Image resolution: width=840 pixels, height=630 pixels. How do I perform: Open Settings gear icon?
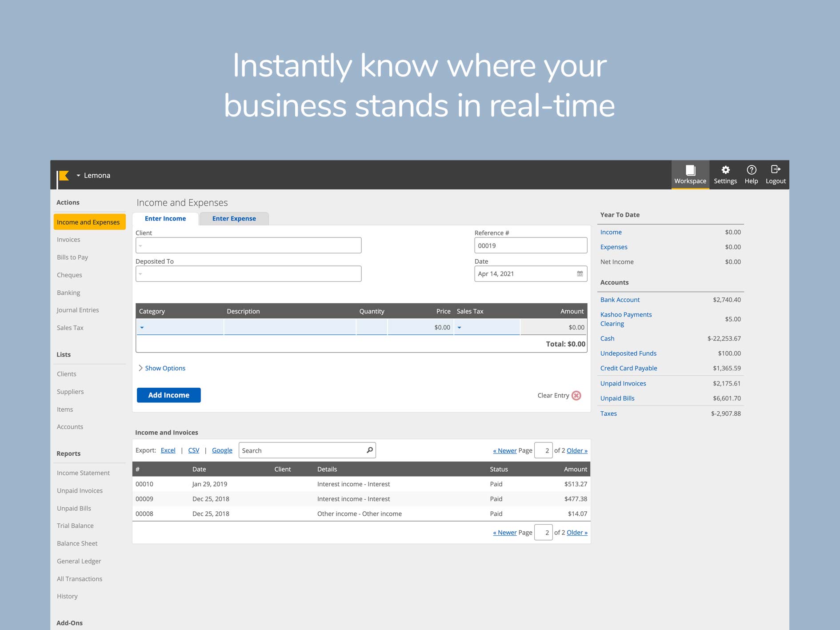click(725, 170)
